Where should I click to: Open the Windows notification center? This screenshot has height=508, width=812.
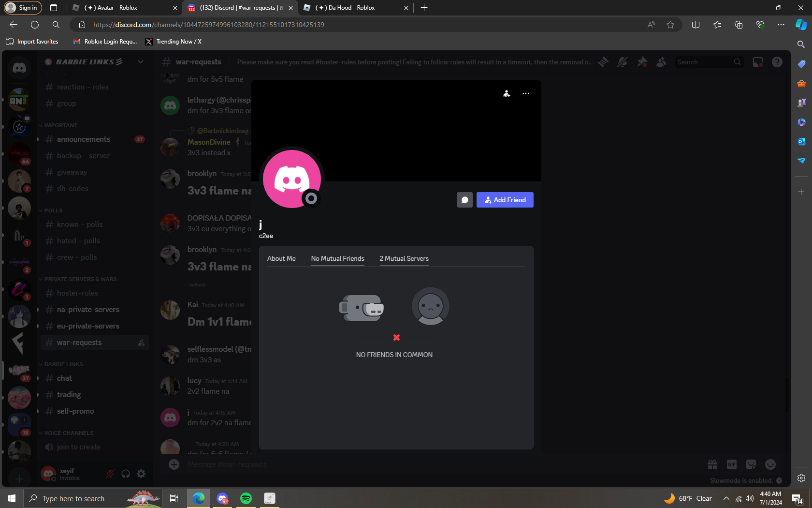click(797, 498)
